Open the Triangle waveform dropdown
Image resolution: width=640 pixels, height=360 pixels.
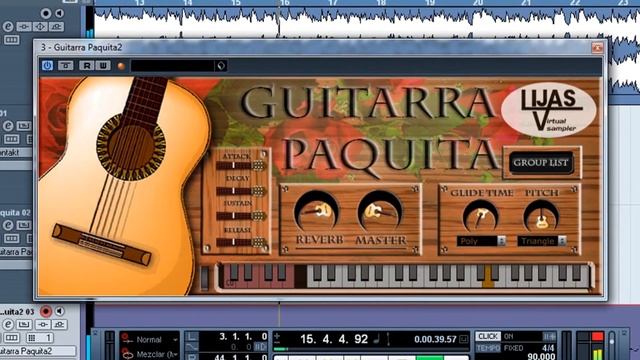(542, 241)
